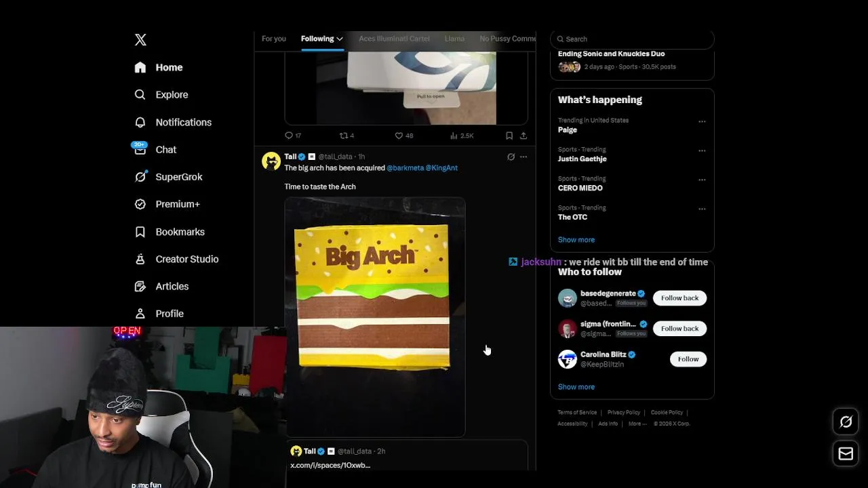The width and height of the screenshot is (868, 488).
Task: Open the @barkmeta mention link
Action: 404,167
